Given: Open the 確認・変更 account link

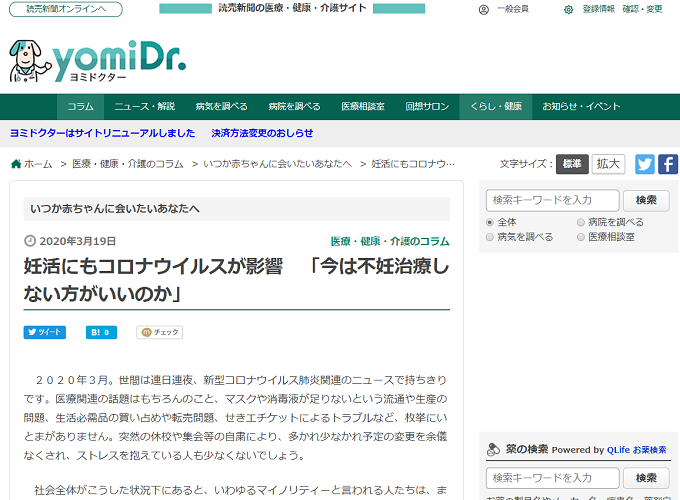Looking at the screenshot, I should [x=643, y=9].
